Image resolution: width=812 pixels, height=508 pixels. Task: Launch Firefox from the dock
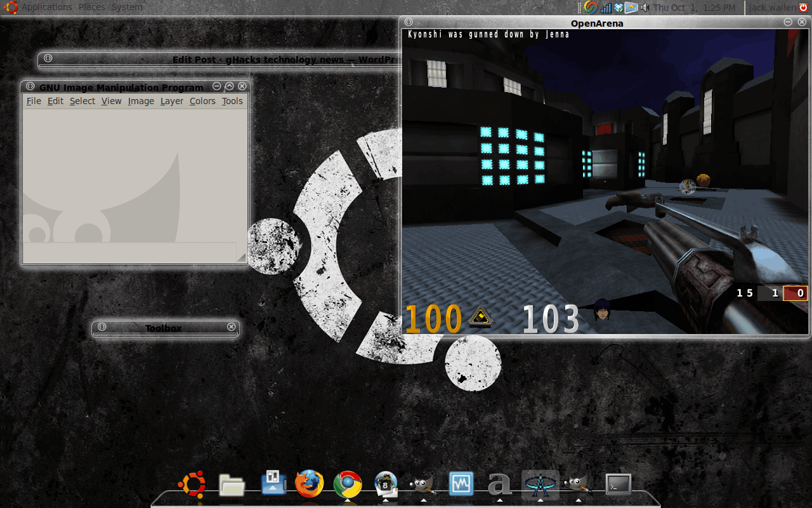(310, 484)
